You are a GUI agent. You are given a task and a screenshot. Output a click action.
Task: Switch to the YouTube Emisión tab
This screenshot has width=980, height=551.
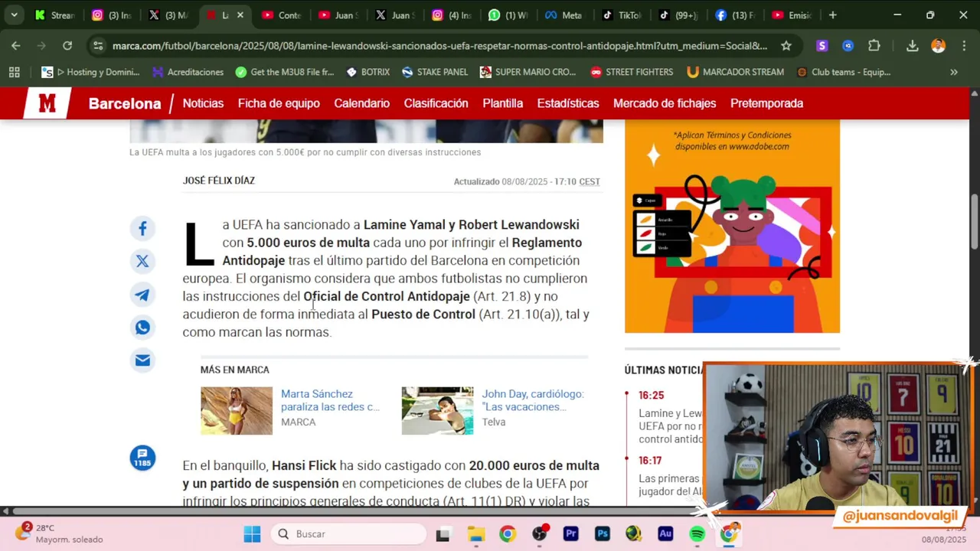pos(792,15)
